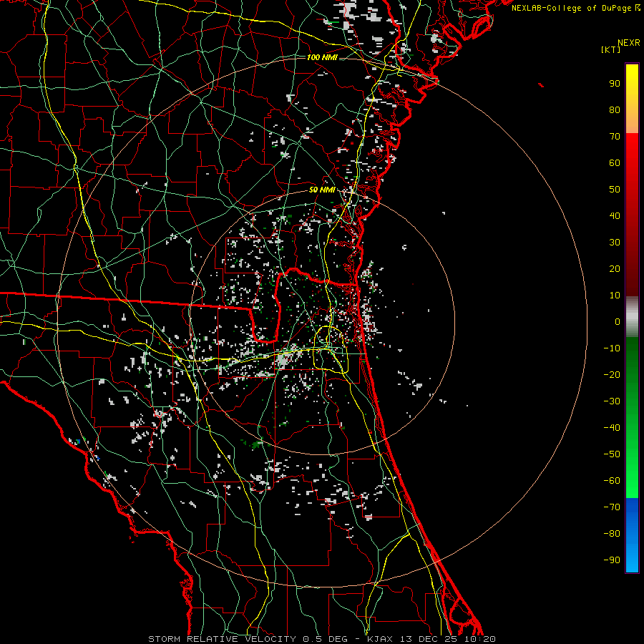Image resolution: width=644 pixels, height=644 pixels.
Task: Click the 40 value on velocity scale
Action: click(x=615, y=216)
